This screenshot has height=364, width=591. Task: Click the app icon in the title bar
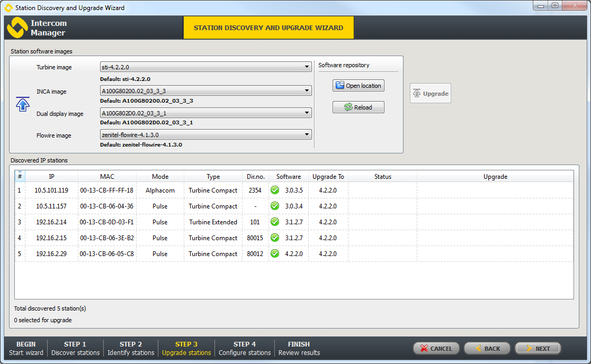click(x=8, y=8)
